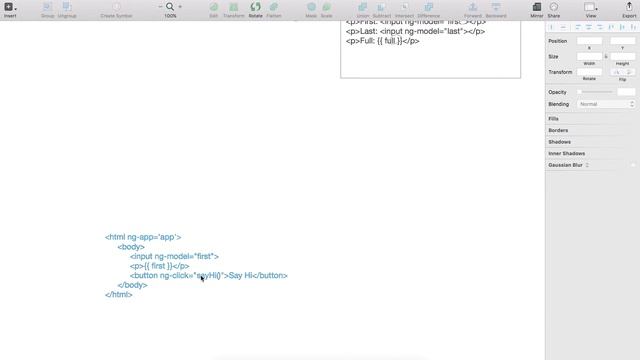Screen dimensions: 640x360
Task: Distribute layers vertically in inspector
Action: (563, 27)
